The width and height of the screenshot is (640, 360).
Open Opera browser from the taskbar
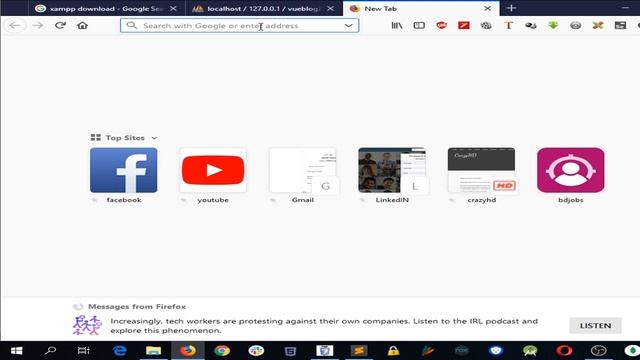pyautogui.click(x=564, y=351)
